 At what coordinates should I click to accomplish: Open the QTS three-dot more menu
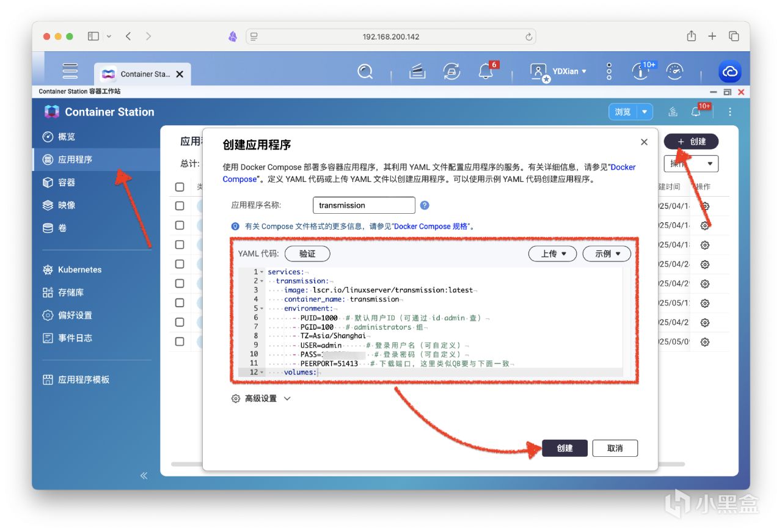pyautogui.click(x=609, y=71)
